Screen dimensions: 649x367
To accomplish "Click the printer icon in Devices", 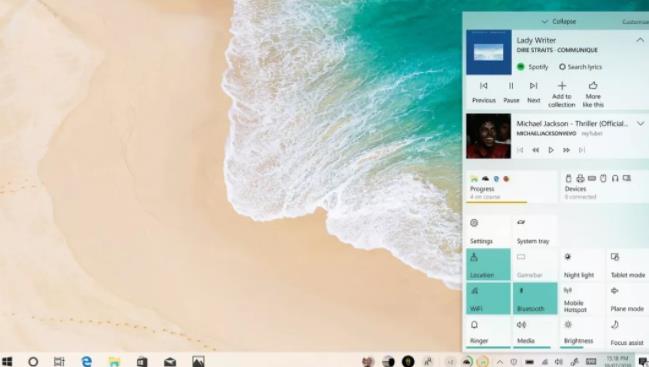I will [x=580, y=178].
